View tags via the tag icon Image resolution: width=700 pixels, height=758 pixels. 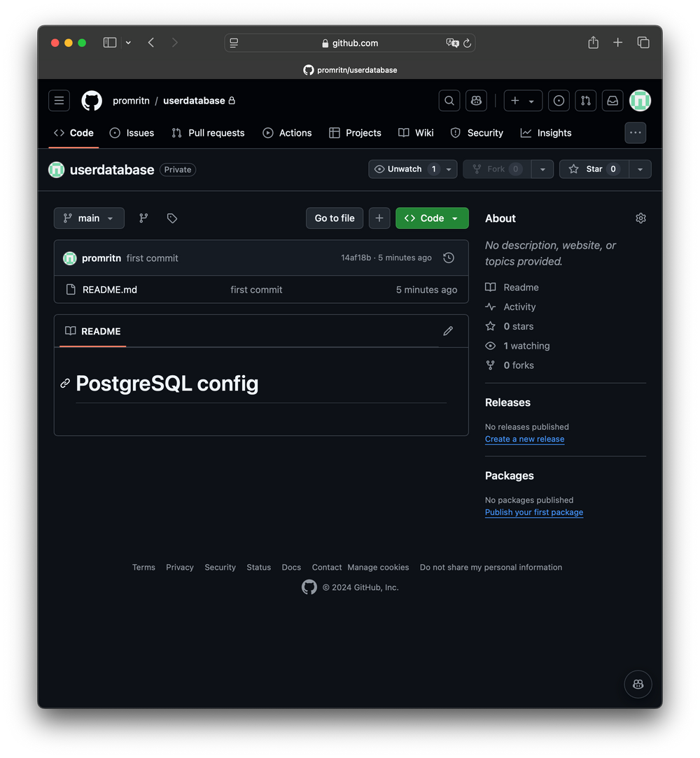pyautogui.click(x=172, y=218)
